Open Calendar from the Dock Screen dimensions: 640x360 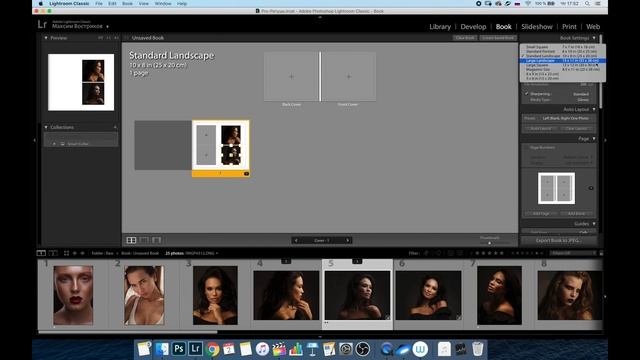click(229, 349)
